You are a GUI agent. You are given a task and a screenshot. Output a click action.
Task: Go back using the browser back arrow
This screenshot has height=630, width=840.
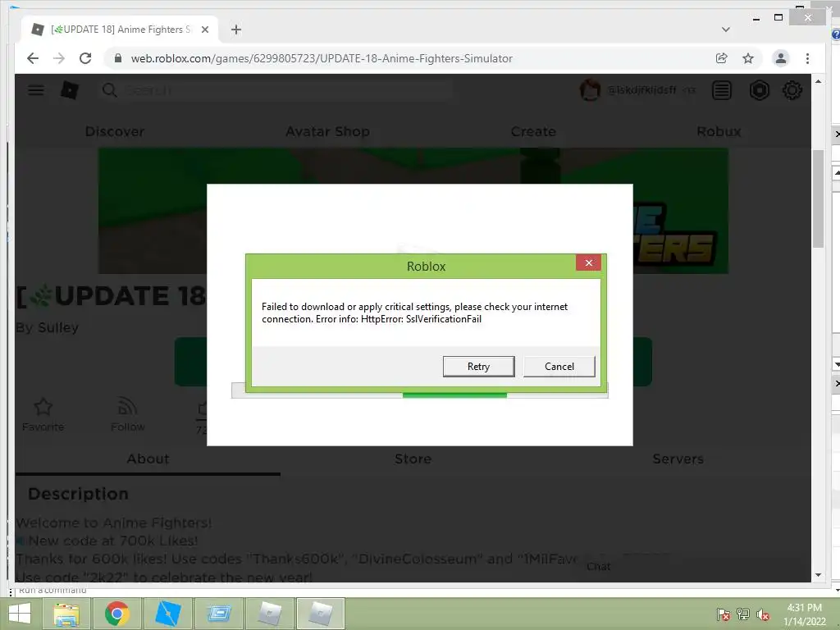(33, 58)
